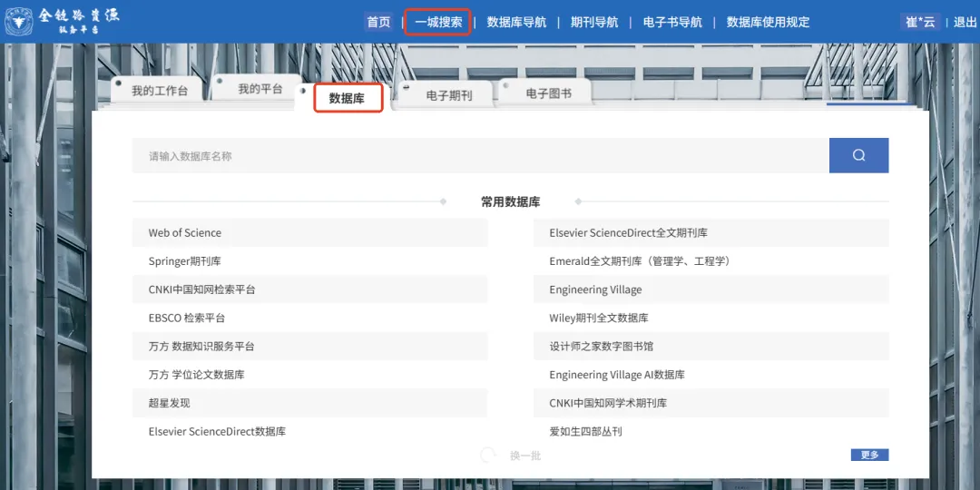Screen dimensions: 980x490
Task: Switch to the 电子图书 tab
Action: tap(548, 93)
